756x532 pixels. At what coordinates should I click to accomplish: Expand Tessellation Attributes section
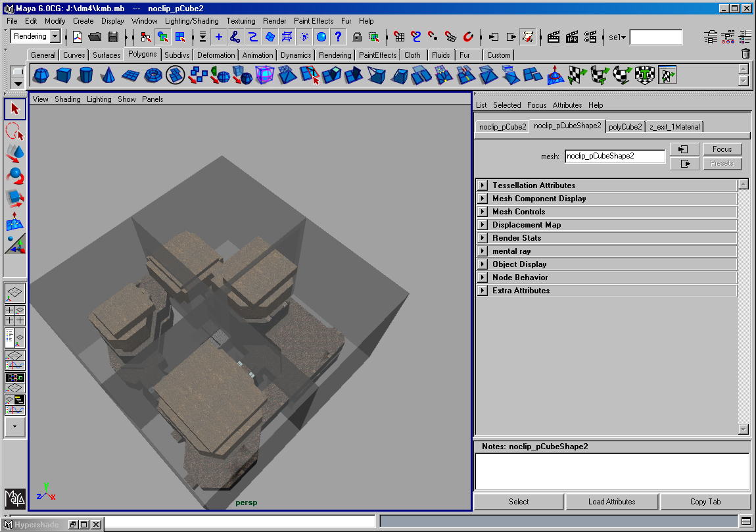click(482, 185)
